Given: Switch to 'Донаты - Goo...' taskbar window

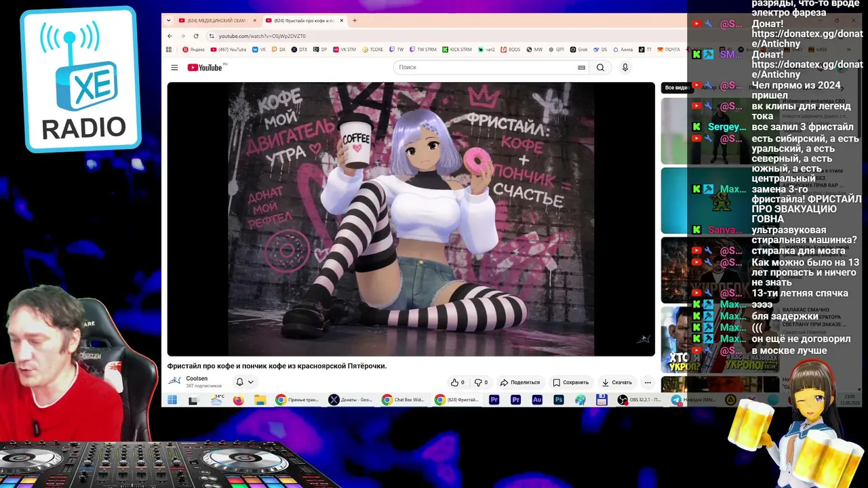Looking at the screenshot, I should point(351,400).
